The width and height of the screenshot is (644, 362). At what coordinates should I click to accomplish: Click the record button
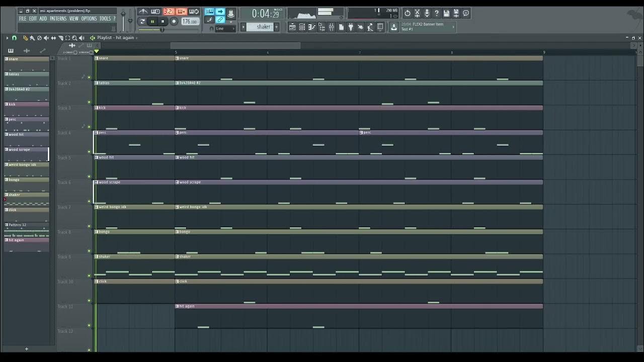coord(174,22)
